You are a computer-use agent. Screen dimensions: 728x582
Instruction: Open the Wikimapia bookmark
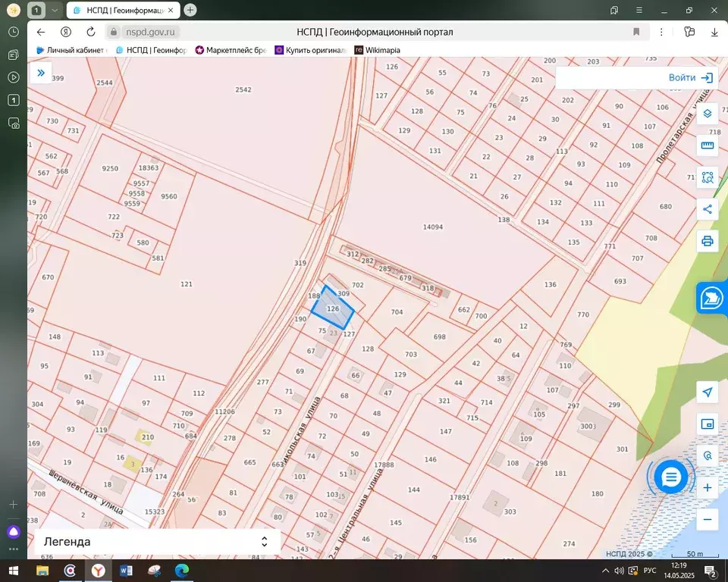(x=377, y=50)
